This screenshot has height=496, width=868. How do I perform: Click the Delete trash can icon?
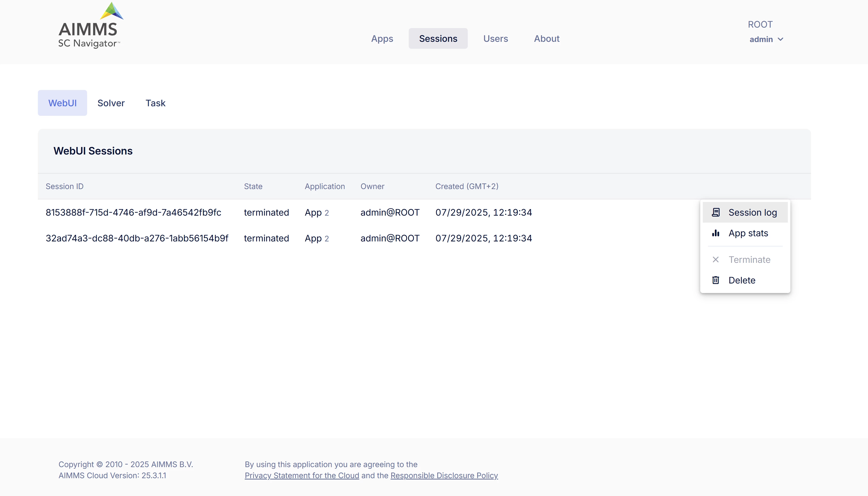(715, 280)
